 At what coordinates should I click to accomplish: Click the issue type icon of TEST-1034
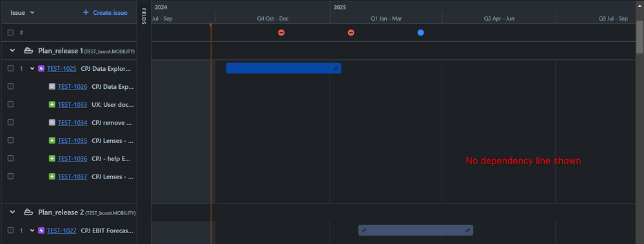click(52, 122)
